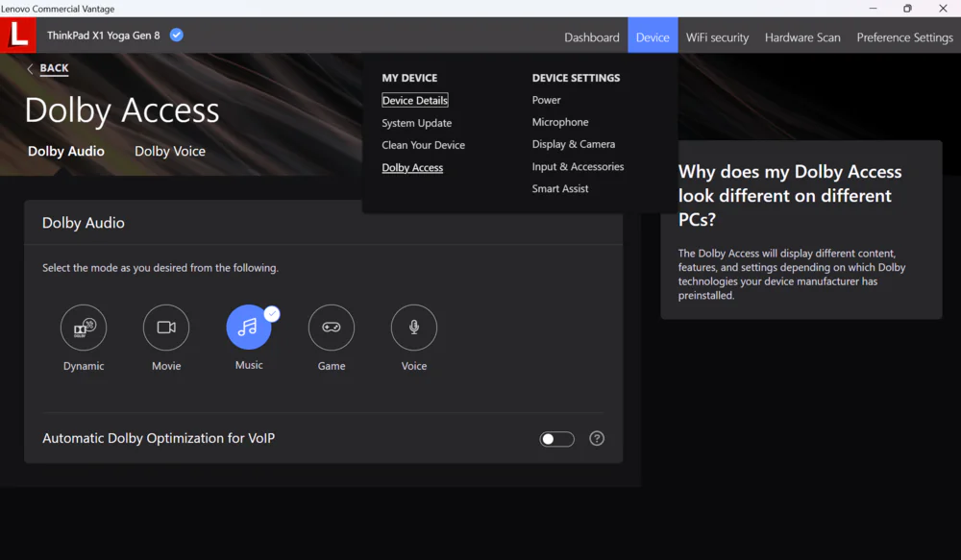Image resolution: width=961 pixels, height=560 pixels.
Task: Click the 'Select the mode' instruction text
Action: 160,268
